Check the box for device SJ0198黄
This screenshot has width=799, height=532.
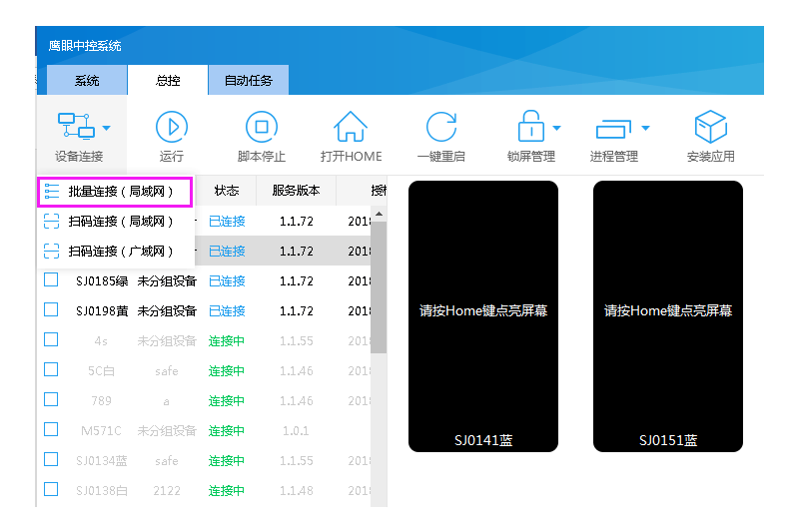51,309
